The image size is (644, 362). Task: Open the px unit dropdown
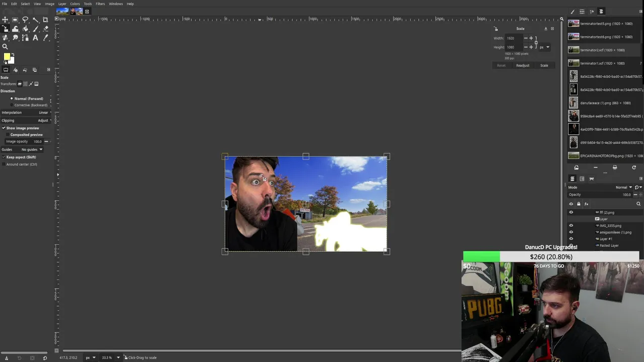click(x=544, y=47)
